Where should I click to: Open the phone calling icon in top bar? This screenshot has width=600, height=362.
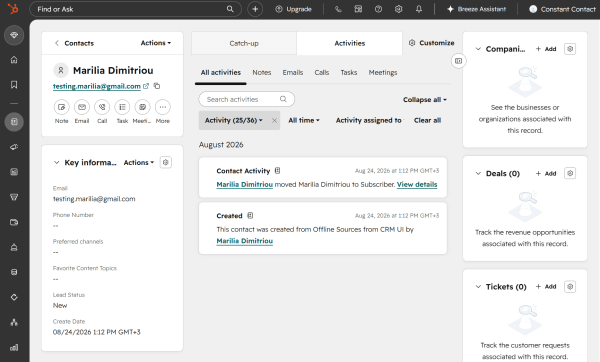coord(338,9)
